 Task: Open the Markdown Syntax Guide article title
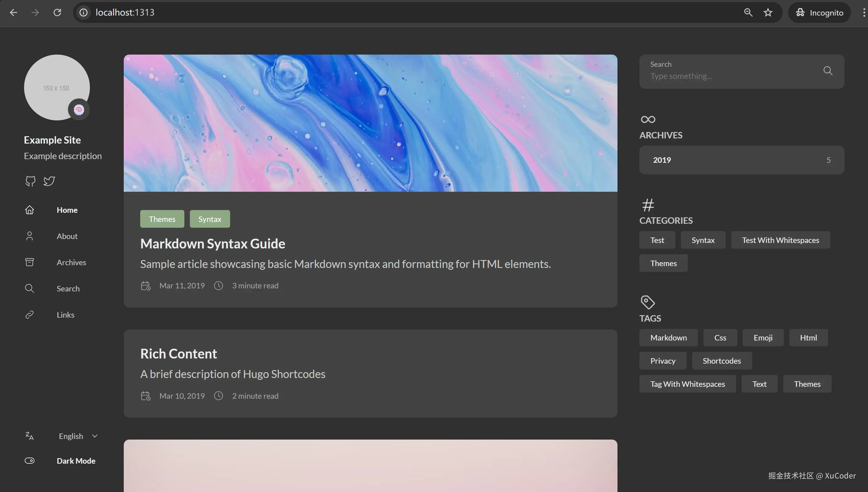pos(212,244)
